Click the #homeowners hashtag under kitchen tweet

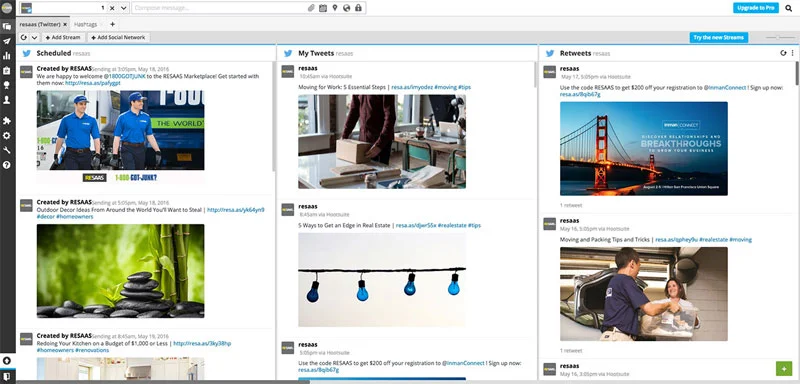(x=55, y=350)
